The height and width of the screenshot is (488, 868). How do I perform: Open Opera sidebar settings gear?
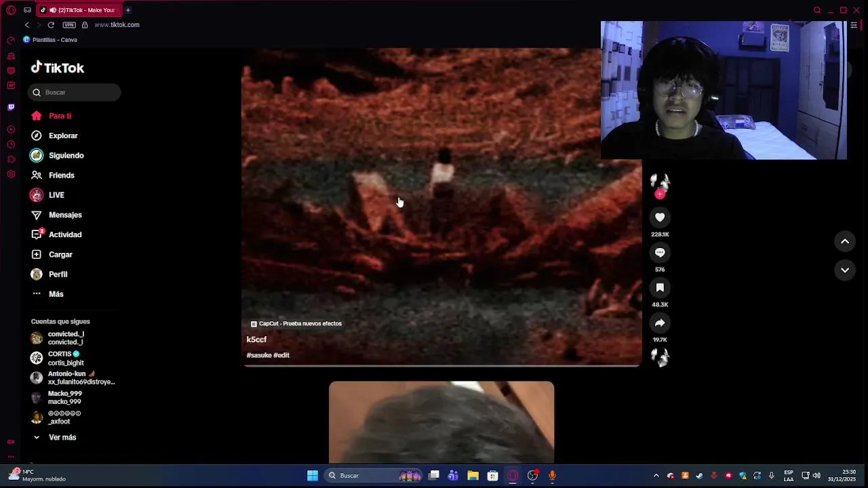pos(11,174)
